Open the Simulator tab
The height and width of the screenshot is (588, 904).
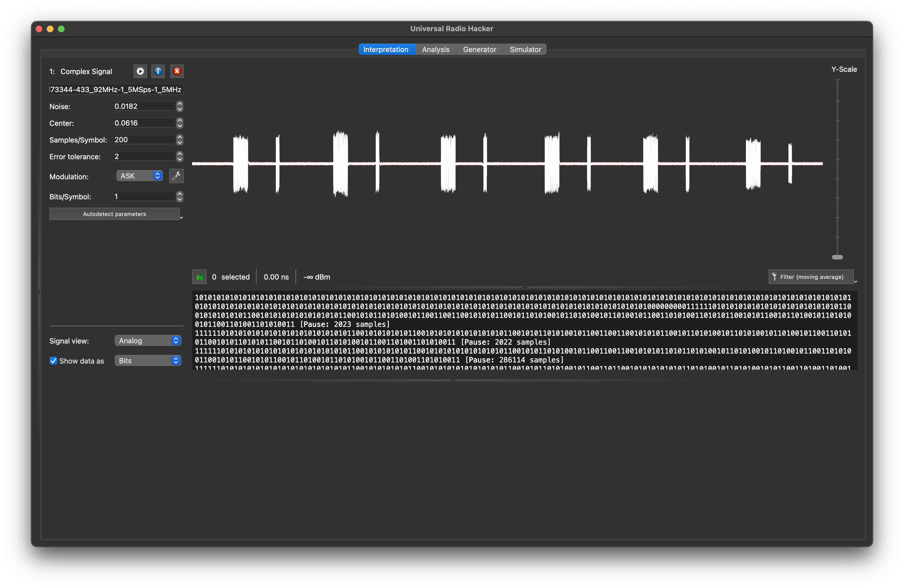point(525,49)
